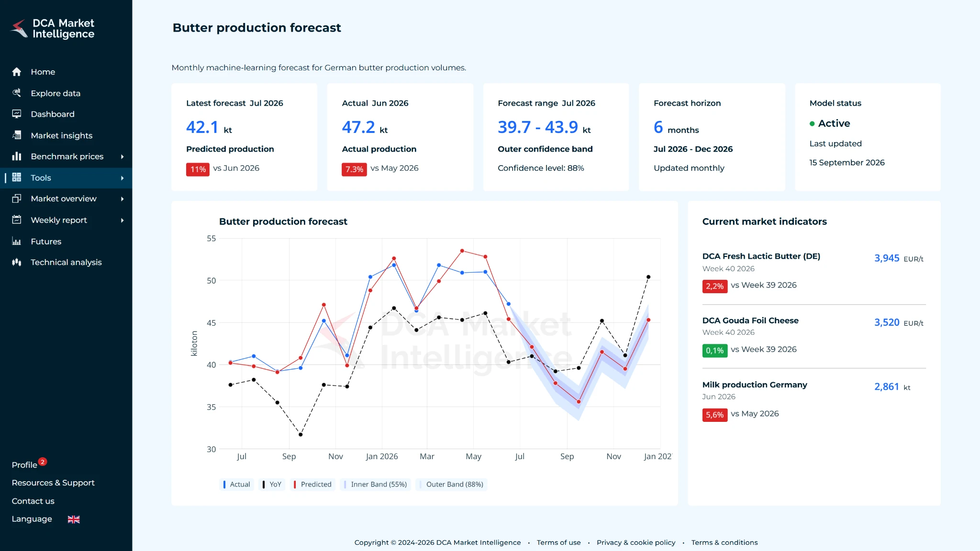Open the Home icon in sidebar

17,72
